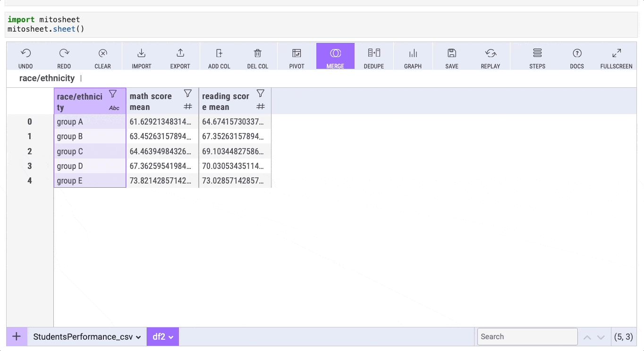Click the Merge button
The height and width of the screenshot is (351, 644).
[x=335, y=56]
